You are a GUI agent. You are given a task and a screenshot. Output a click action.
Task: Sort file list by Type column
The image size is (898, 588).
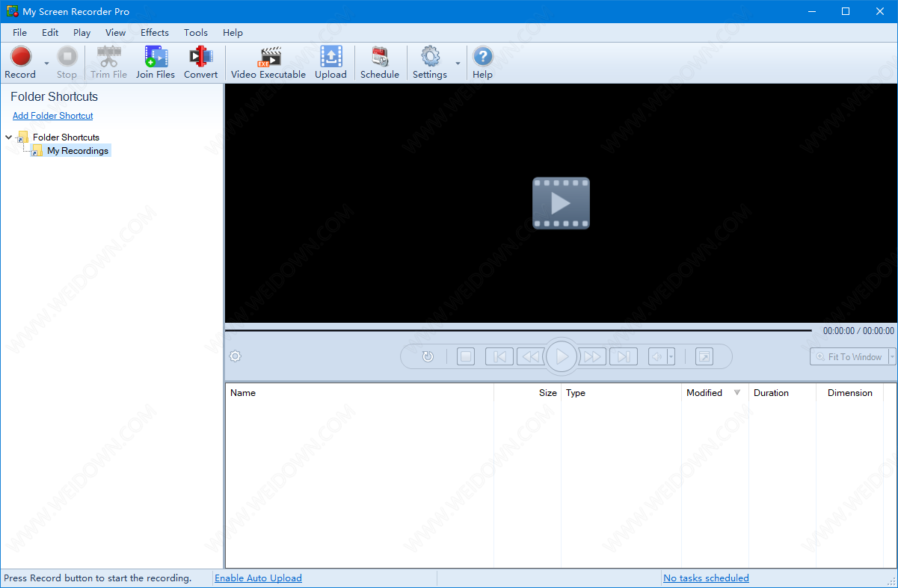[x=621, y=393]
